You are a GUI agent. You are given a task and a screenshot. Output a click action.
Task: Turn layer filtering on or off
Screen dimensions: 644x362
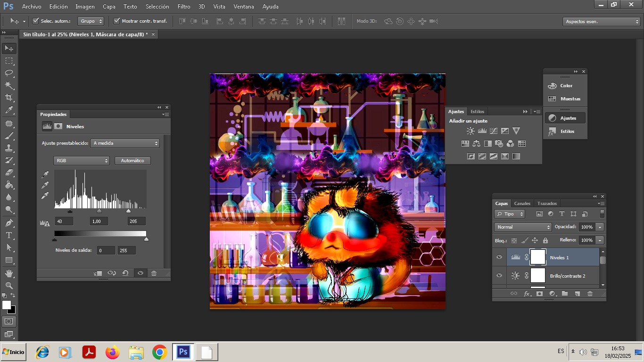coord(602,214)
